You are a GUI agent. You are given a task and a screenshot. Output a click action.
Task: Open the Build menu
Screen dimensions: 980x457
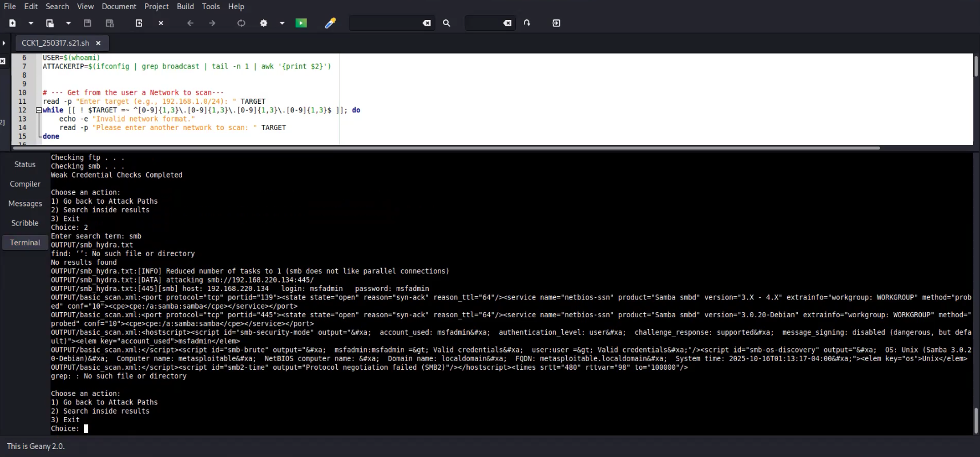click(185, 6)
